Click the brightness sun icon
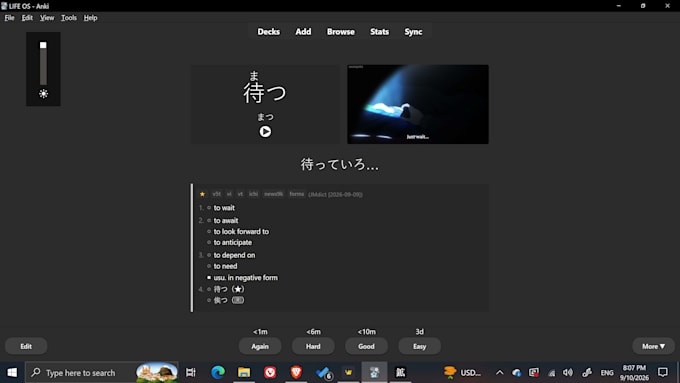680x383 pixels. [x=43, y=94]
